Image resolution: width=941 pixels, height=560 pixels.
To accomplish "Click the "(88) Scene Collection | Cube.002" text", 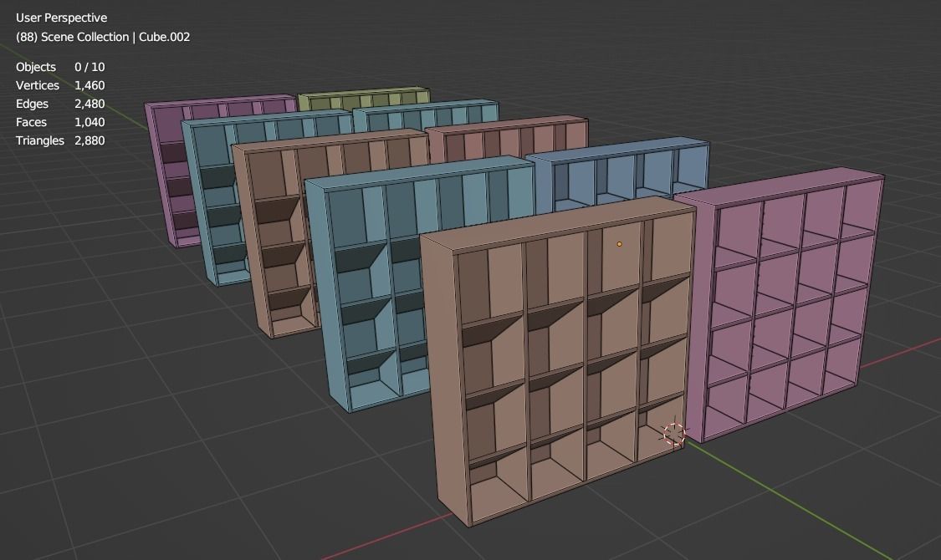I will tap(103, 37).
